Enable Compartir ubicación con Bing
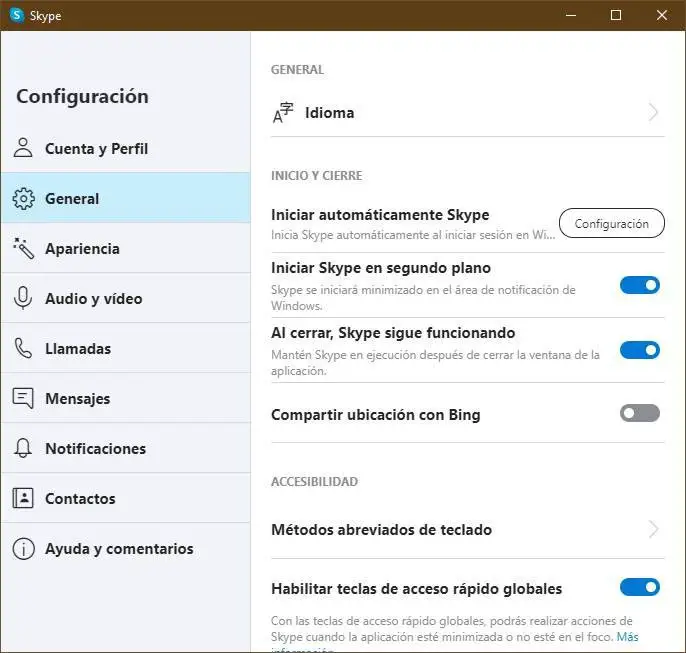686x653 pixels. click(x=640, y=413)
